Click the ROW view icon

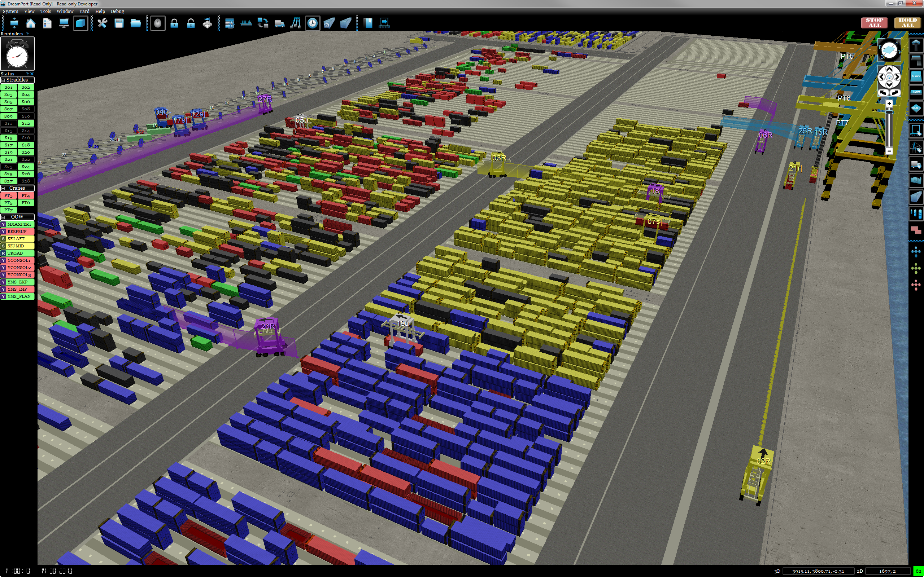[916, 92]
